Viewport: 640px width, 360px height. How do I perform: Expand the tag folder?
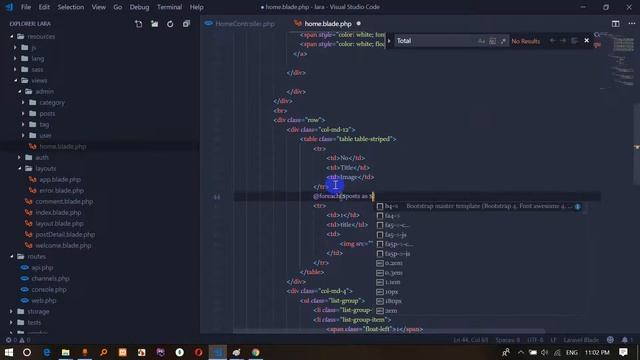point(44,124)
